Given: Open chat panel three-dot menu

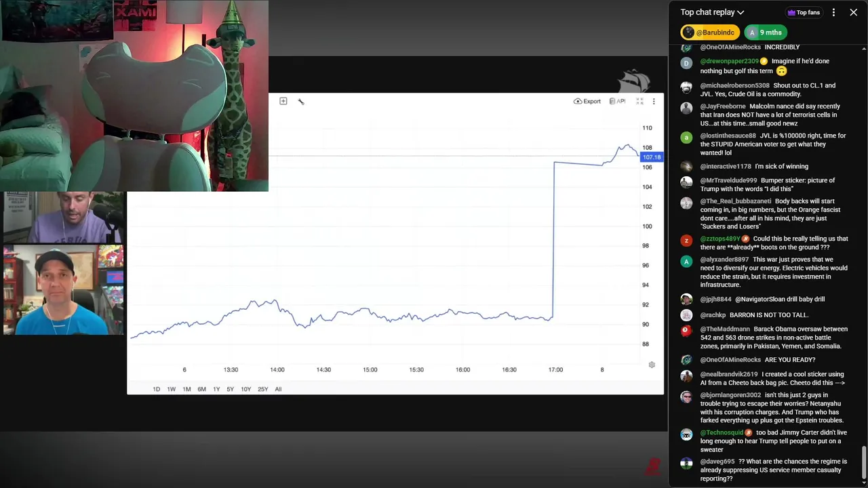Looking at the screenshot, I should tap(833, 12).
